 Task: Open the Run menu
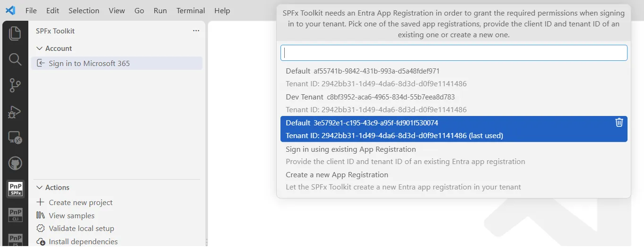160,10
